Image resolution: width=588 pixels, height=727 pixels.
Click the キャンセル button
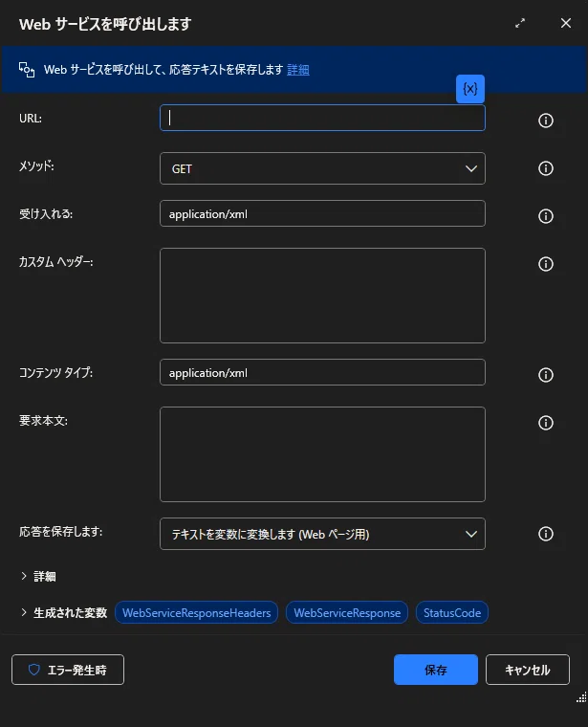[528, 670]
